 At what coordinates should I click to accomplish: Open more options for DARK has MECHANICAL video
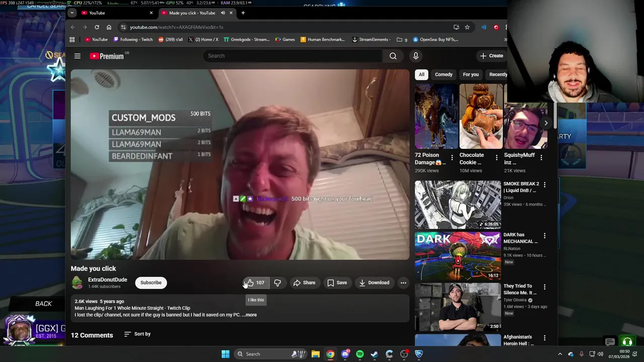click(x=544, y=235)
